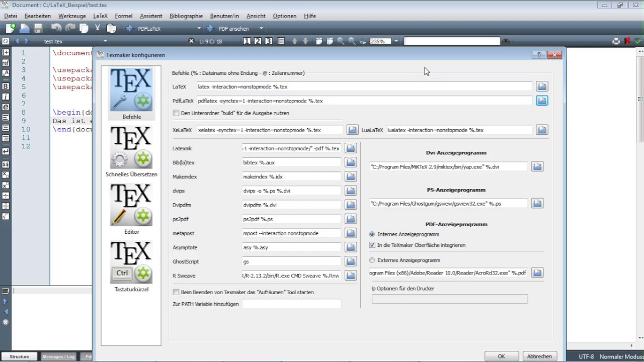
Task: Run PDF ansehen with its blue arrow
Action: 210,29
